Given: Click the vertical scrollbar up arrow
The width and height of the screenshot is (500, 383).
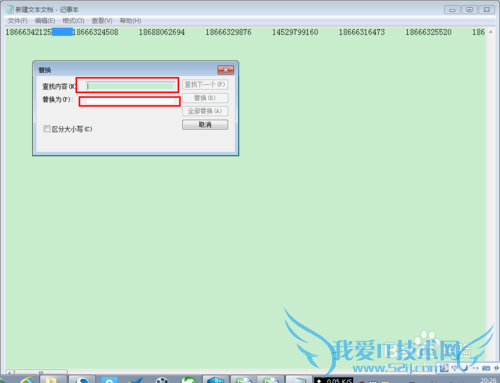Looking at the screenshot, I should tap(491, 32).
